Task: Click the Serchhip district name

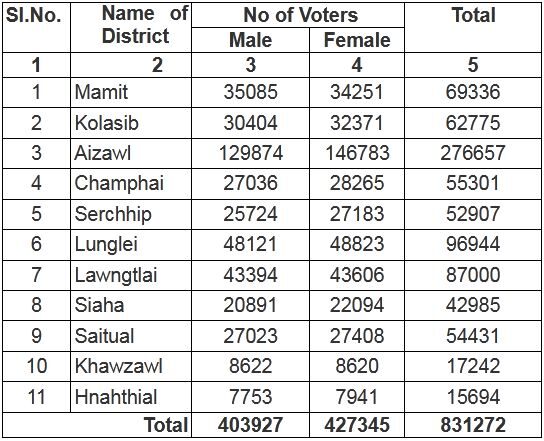Action: tap(113, 214)
